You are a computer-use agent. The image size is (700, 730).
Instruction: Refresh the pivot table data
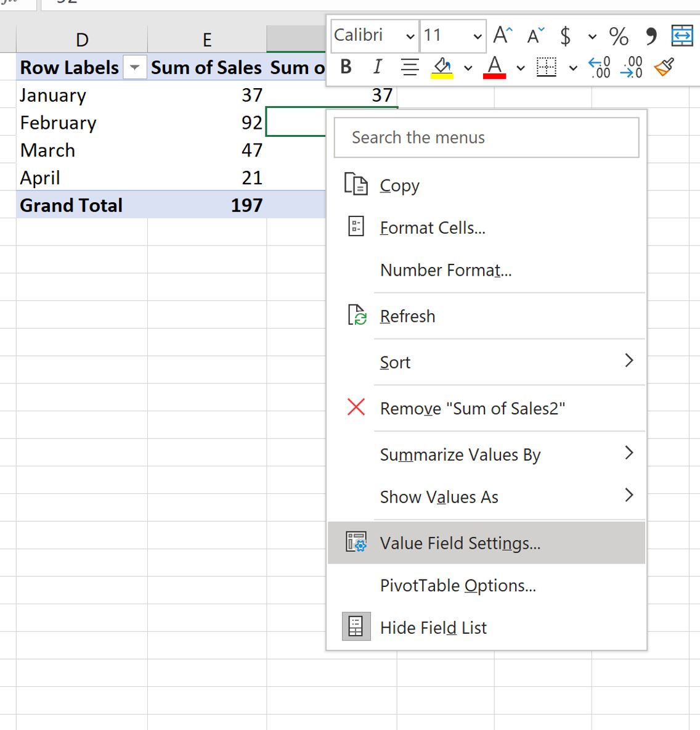coord(407,316)
